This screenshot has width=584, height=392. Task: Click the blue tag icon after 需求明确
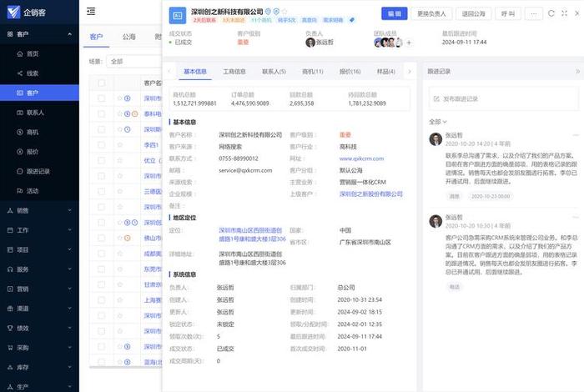pos(352,20)
